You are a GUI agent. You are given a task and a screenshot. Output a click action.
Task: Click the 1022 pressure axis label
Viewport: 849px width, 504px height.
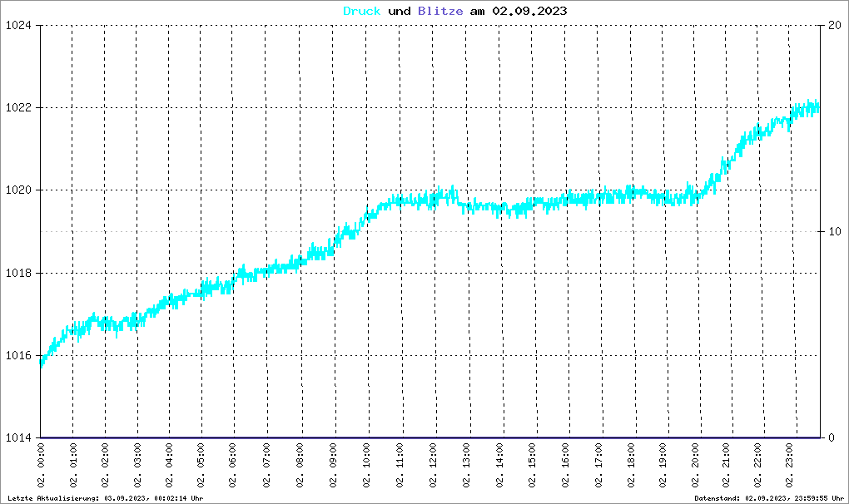tap(17, 108)
